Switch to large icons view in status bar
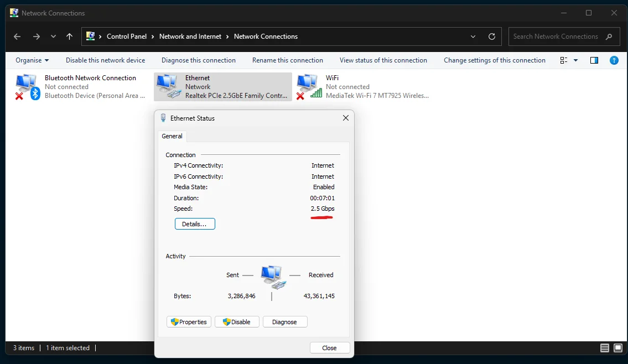This screenshot has width=628, height=364. coord(618,348)
